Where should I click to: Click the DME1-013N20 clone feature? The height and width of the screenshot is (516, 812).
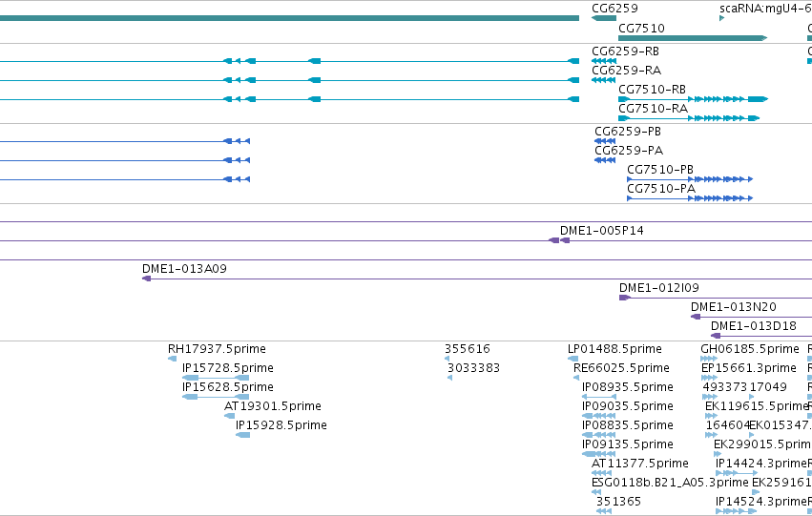(752, 317)
